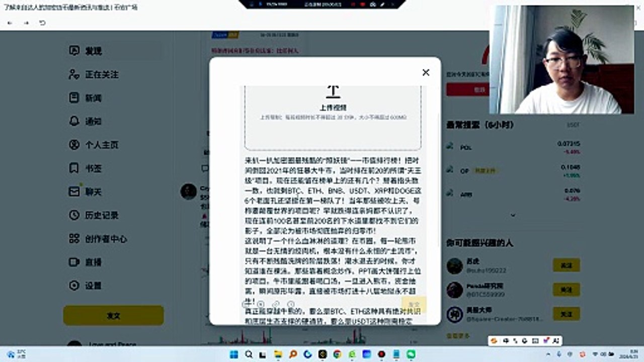Click the red stop icon in recording toolbar
The image size is (644, 362).
click(x=363, y=4)
